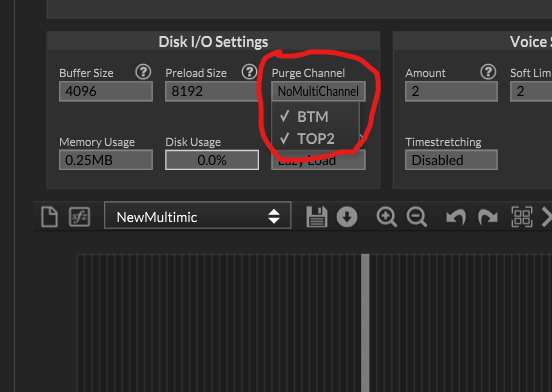This screenshot has height=392, width=552.
Task: Click the download arrow circle icon
Action: 347,217
